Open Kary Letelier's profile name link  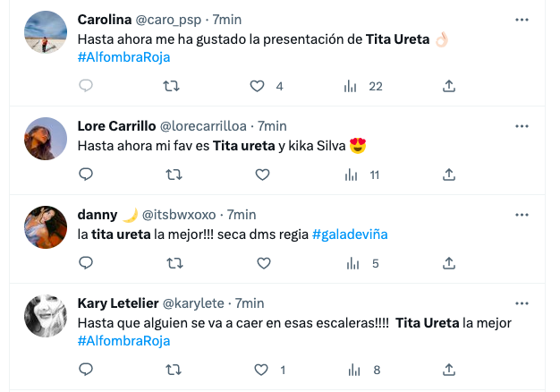point(121,303)
